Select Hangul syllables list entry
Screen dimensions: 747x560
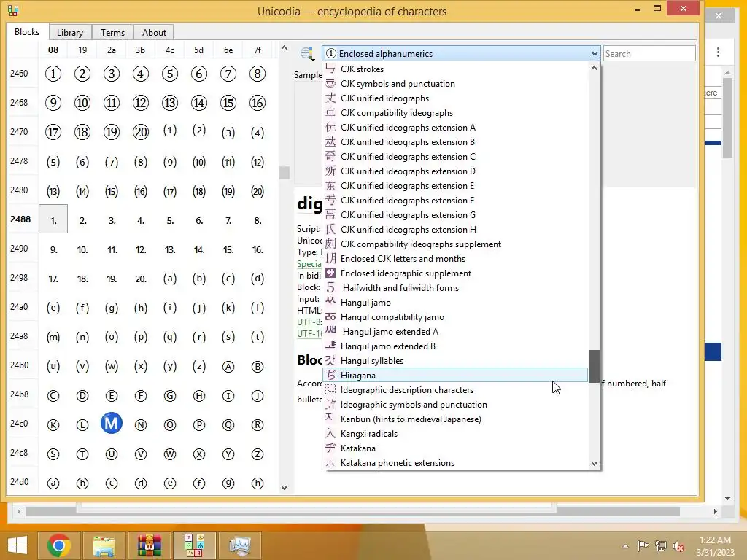455,361
